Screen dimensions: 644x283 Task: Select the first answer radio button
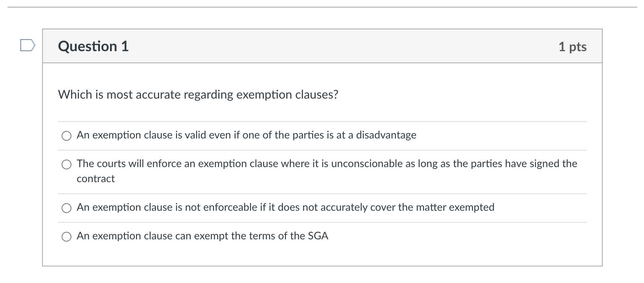click(x=67, y=136)
